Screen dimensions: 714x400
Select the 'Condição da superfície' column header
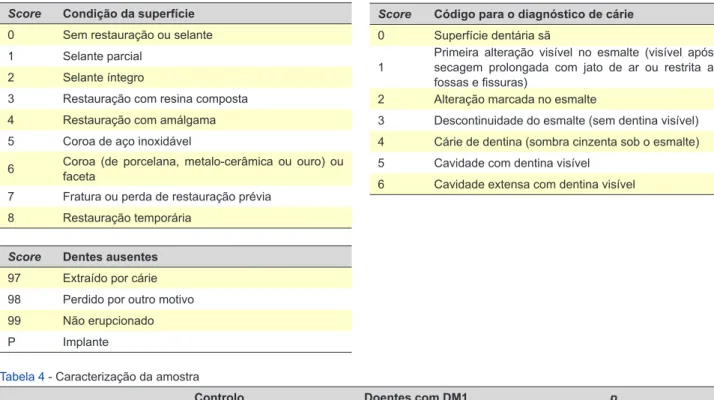coord(128,14)
